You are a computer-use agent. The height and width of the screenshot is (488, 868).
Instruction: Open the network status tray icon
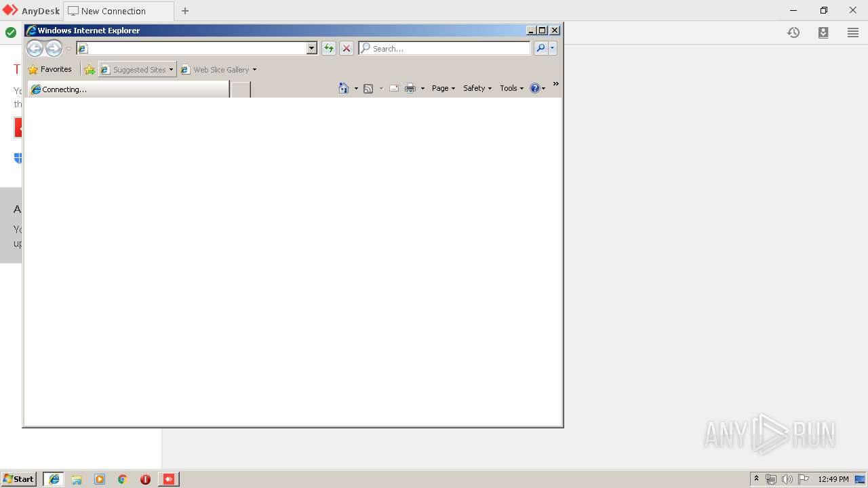tap(771, 479)
